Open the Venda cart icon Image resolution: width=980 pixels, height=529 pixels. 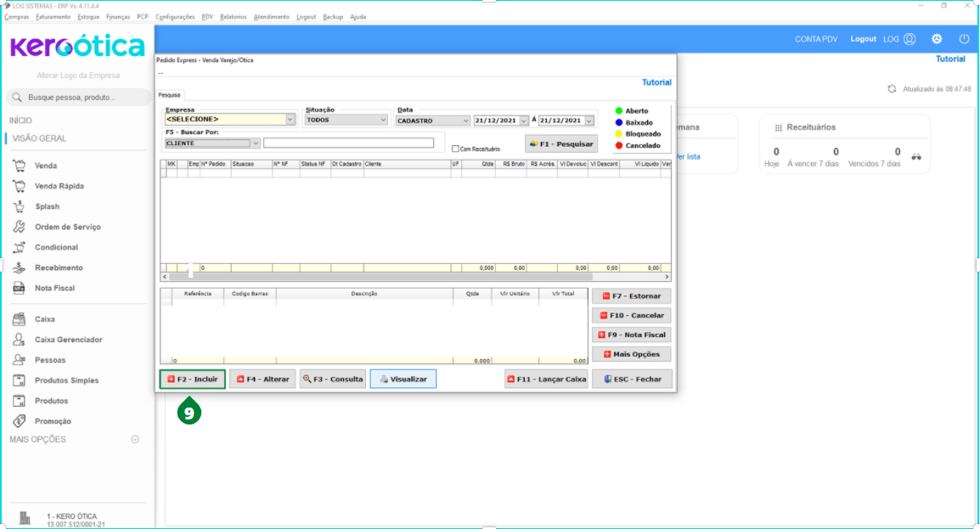click(x=20, y=166)
